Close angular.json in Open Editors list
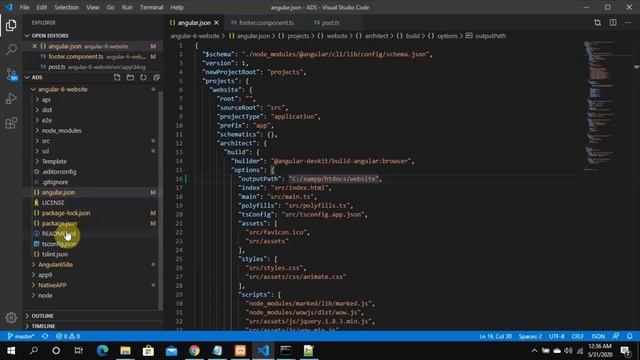 click(35, 46)
